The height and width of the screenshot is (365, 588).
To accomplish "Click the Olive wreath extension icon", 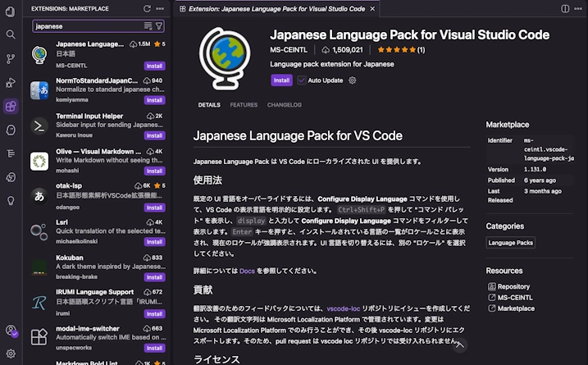I will pyautogui.click(x=39, y=161).
